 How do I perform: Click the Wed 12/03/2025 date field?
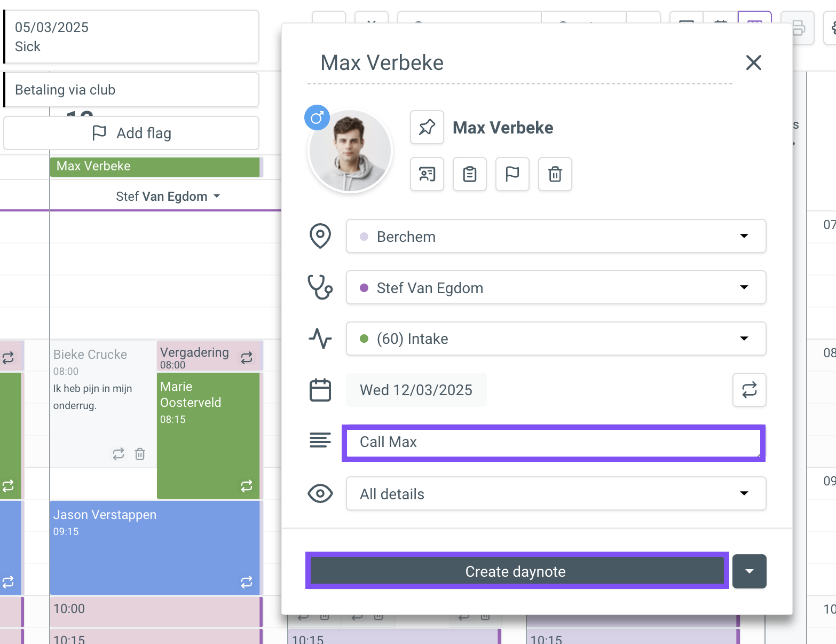416,390
